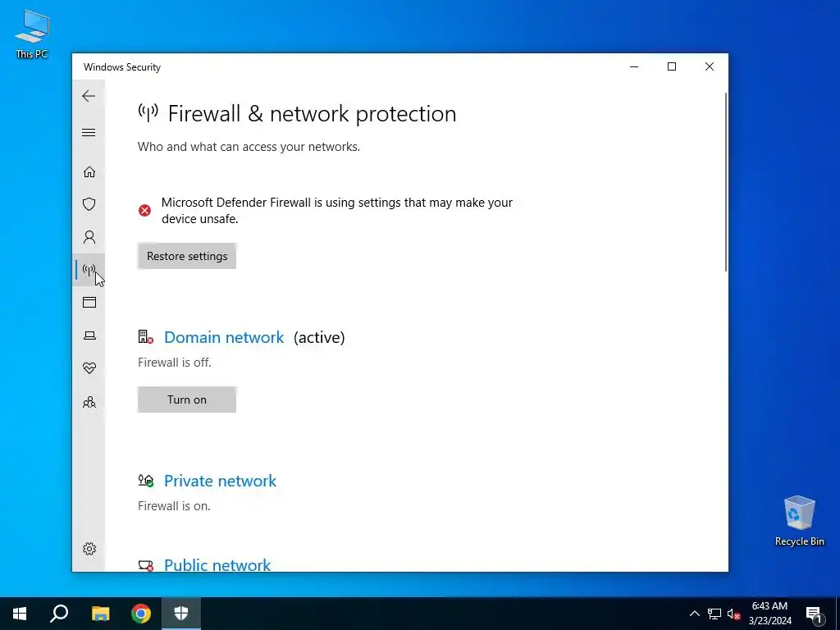Screen dimensions: 840x630
Task: Show hidden system tray icons
Action: click(x=694, y=614)
